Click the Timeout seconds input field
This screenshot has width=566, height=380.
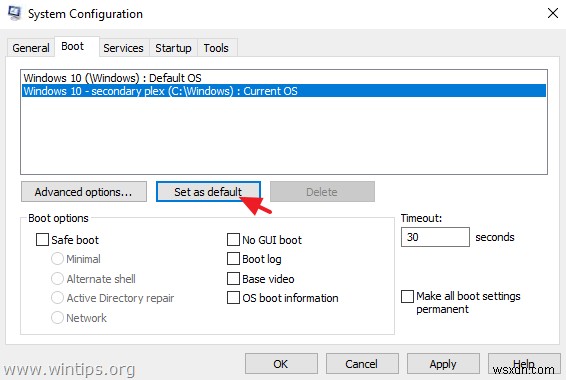(435, 237)
